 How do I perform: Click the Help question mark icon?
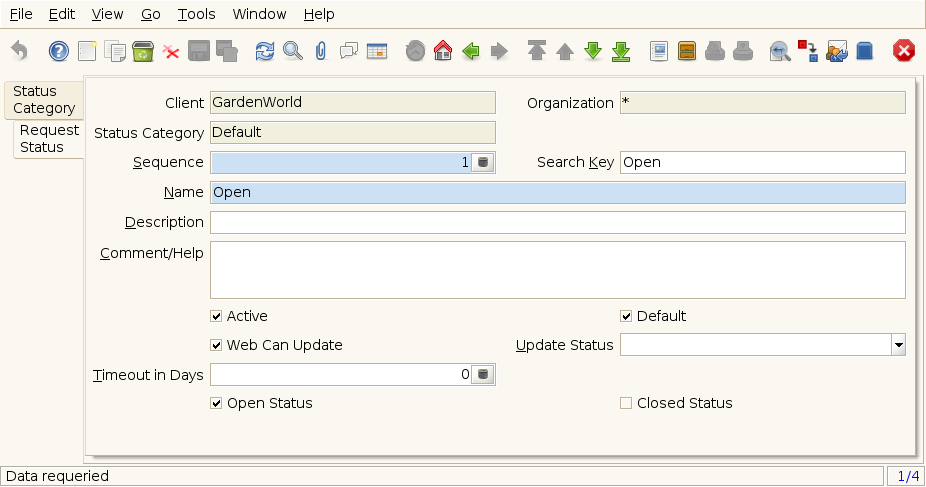click(58, 51)
